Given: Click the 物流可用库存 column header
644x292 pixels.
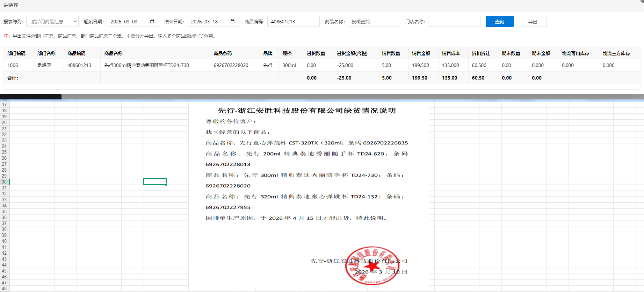Looking at the screenshot, I should 575,53.
